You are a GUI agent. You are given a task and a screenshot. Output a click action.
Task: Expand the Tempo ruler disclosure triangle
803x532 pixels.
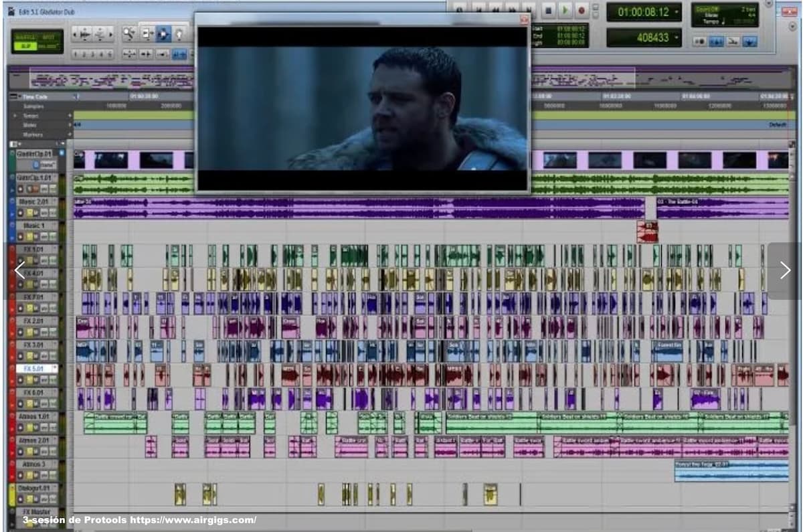click(15, 116)
